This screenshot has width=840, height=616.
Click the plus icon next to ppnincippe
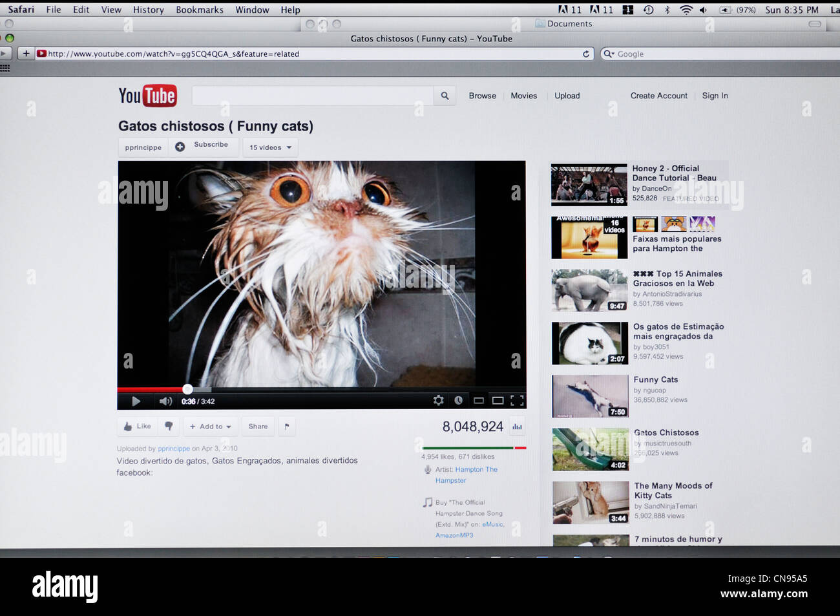(180, 147)
